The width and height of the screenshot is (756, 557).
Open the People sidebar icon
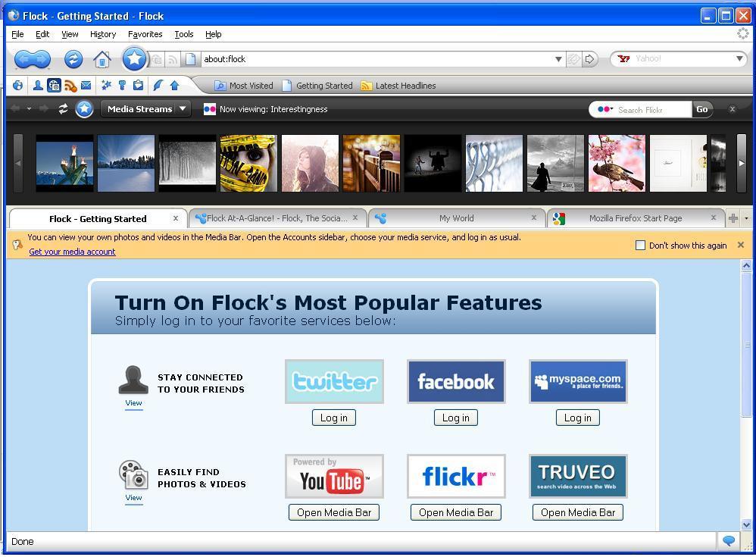pyautogui.click(x=37, y=86)
